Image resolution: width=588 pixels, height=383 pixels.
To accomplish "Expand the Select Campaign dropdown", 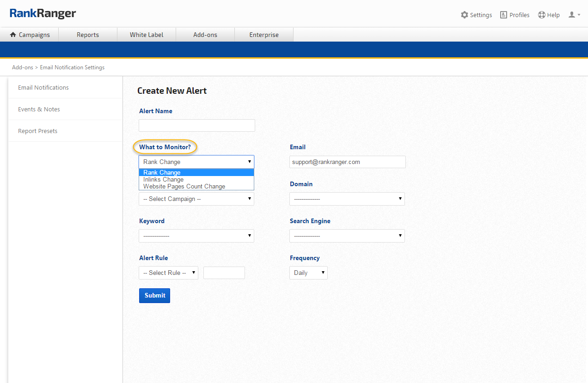I will pyautogui.click(x=196, y=199).
